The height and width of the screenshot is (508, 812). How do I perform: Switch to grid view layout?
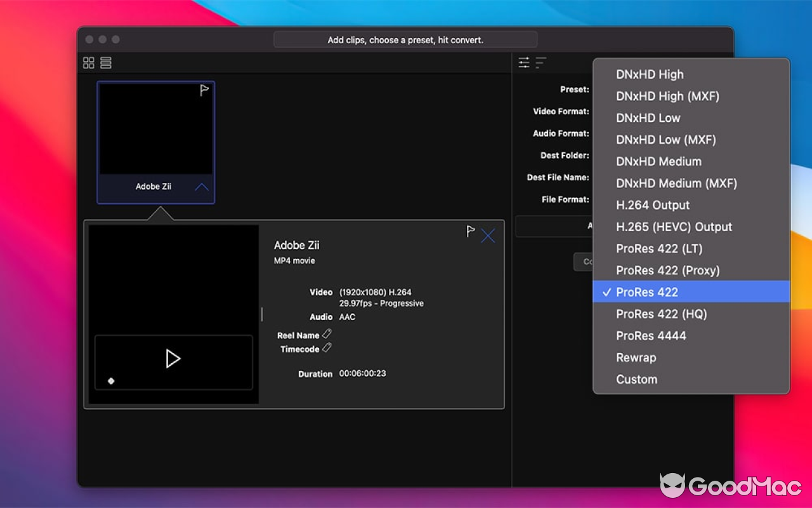coord(88,62)
